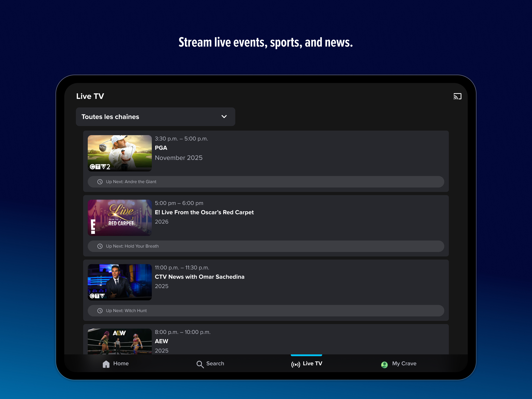
Task: Tap the Search magnifier icon
Action: [x=200, y=364]
